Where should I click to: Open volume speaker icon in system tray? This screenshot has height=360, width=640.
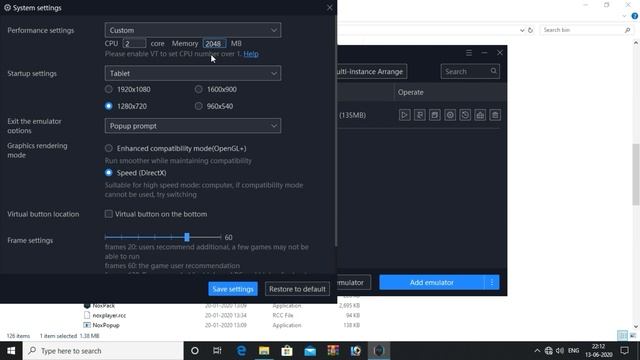pyautogui.click(x=560, y=351)
